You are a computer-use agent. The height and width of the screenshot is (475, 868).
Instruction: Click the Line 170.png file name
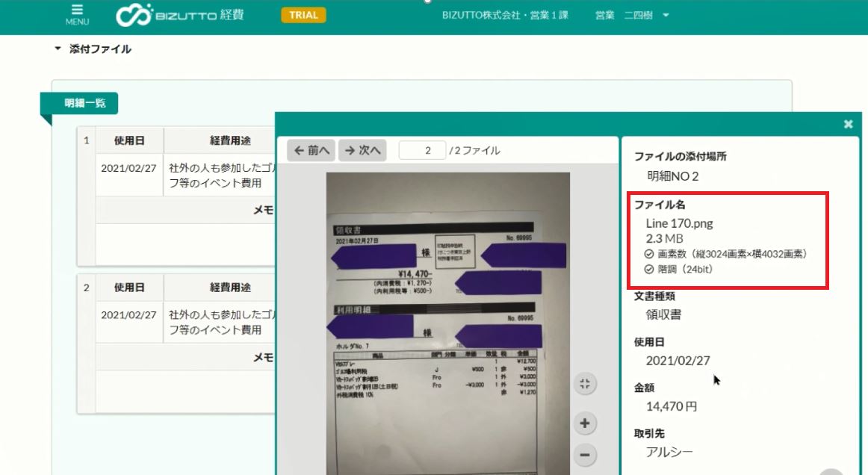pos(679,223)
